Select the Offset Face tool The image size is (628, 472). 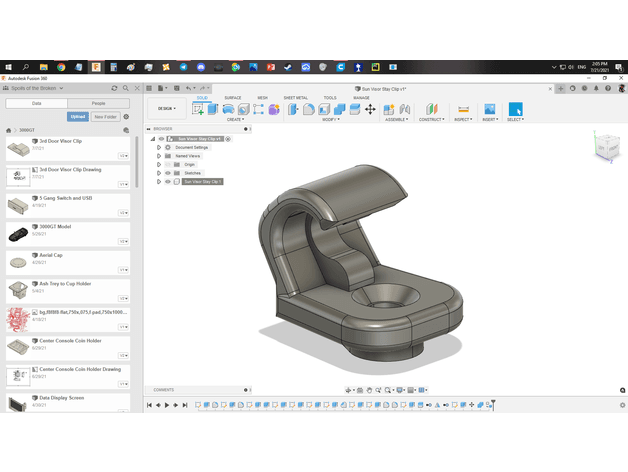tap(355, 109)
